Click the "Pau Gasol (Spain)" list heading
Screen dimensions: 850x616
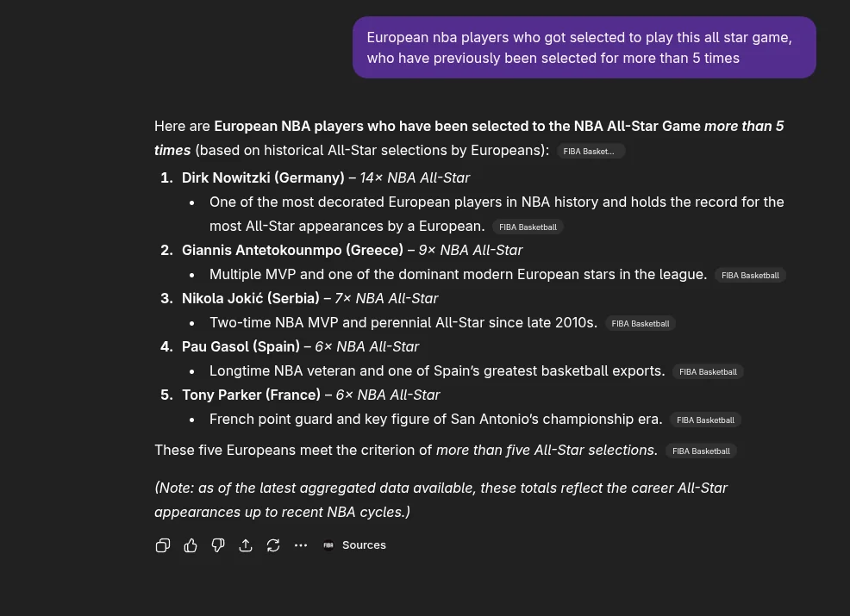pos(241,346)
